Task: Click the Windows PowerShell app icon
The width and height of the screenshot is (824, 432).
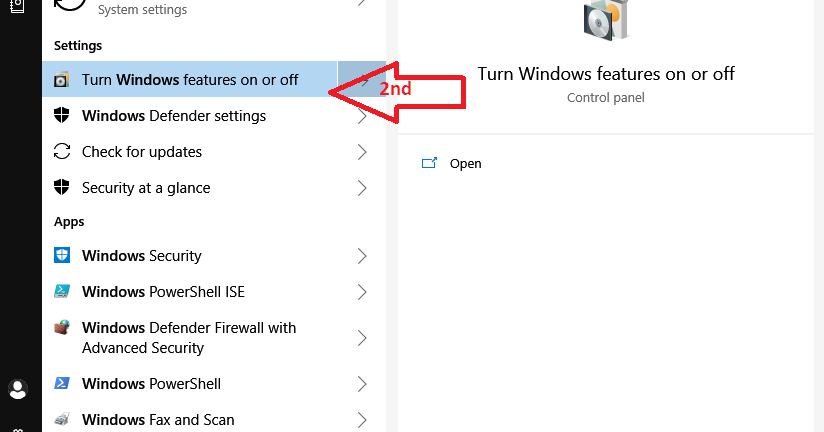Action: tap(62, 383)
